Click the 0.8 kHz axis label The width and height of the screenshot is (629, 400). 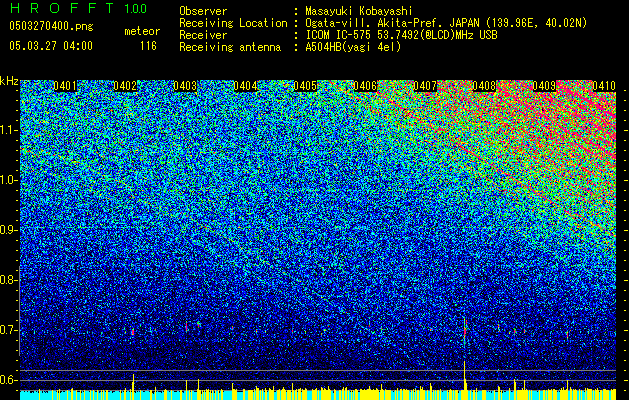(8, 280)
